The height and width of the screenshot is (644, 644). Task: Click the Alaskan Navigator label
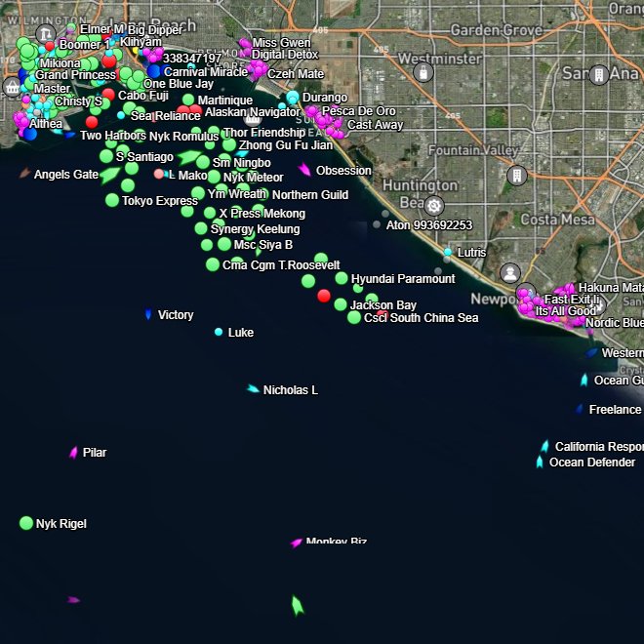point(252,111)
